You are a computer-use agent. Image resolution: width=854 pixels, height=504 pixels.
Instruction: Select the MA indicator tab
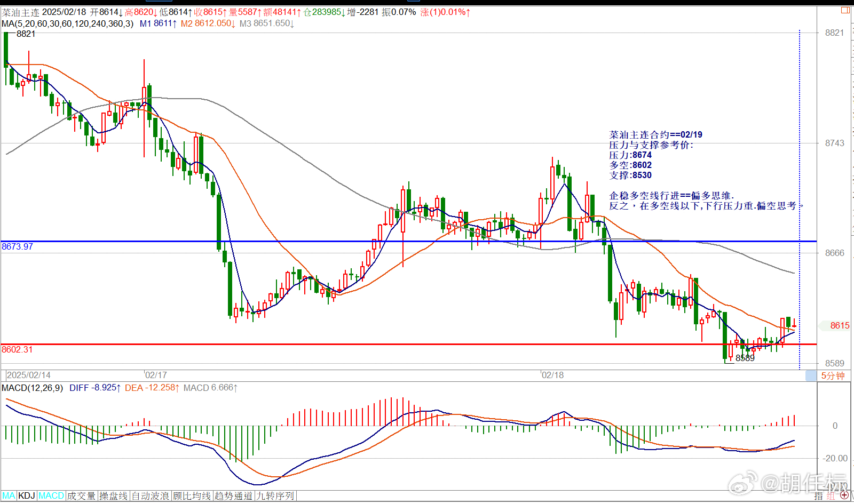pyautogui.click(x=9, y=496)
